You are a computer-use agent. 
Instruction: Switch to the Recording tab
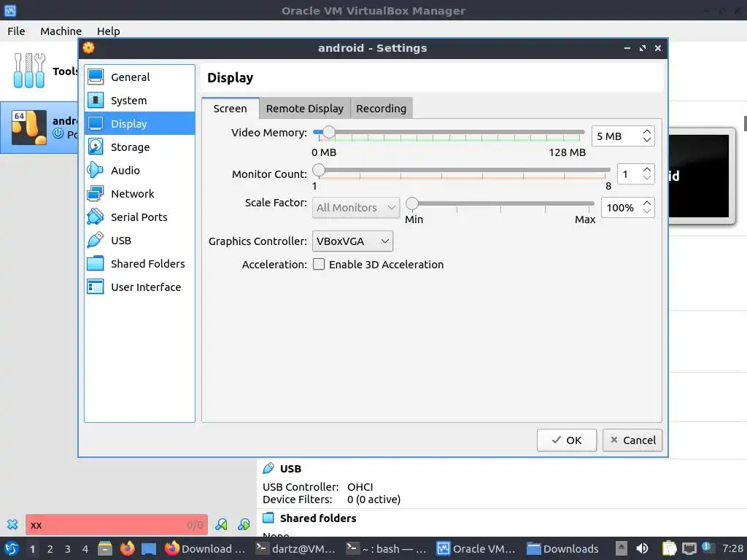(381, 109)
